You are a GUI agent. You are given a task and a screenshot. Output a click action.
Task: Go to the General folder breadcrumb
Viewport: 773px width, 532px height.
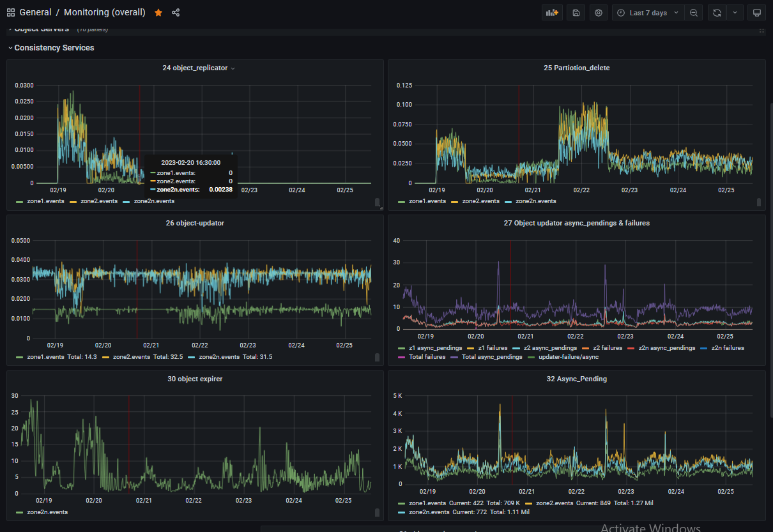(36, 13)
